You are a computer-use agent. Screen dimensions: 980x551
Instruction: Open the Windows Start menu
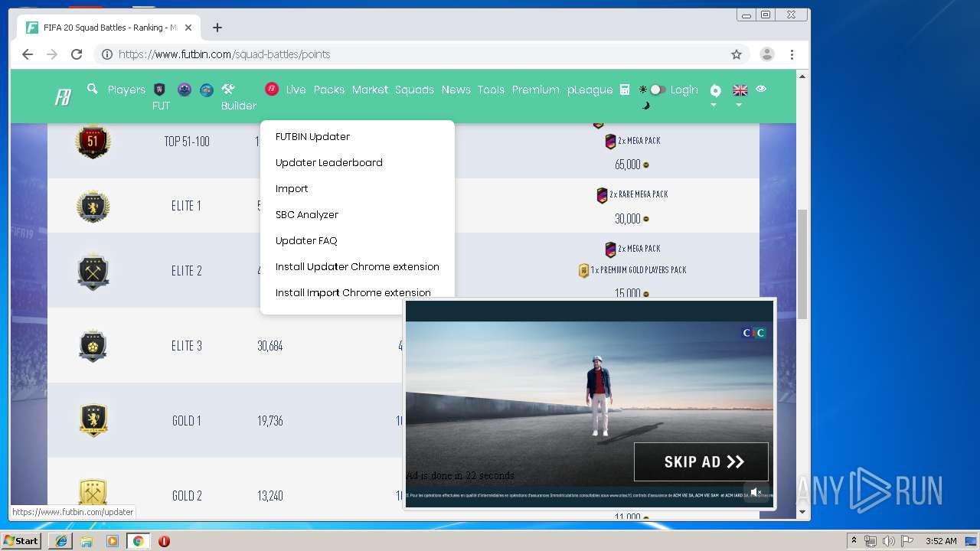tap(21, 541)
